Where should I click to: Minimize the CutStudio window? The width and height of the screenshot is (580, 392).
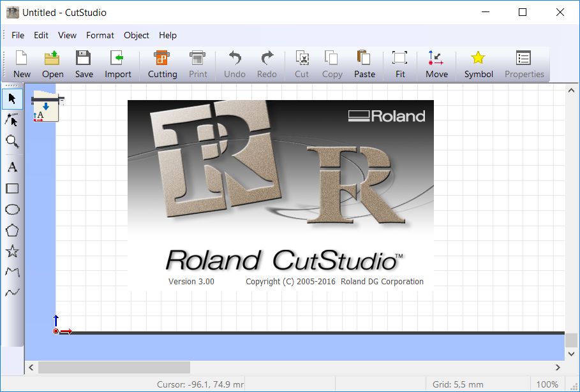[486, 12]
